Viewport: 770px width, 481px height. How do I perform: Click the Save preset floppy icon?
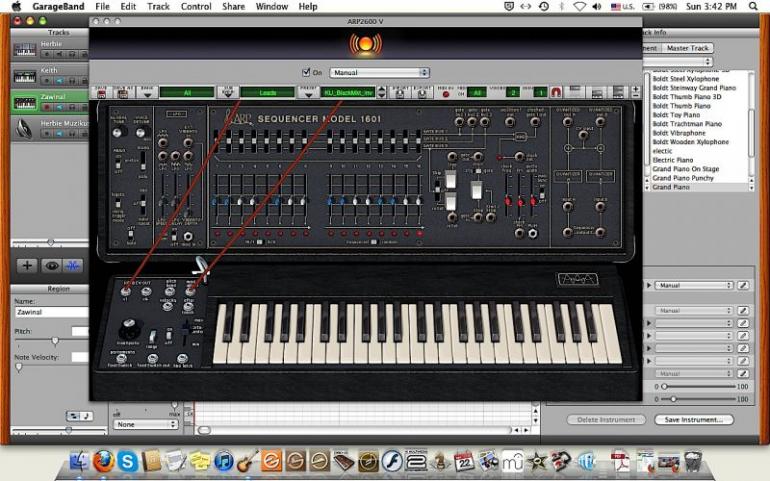pyautogui.click(x=102, y=92)
